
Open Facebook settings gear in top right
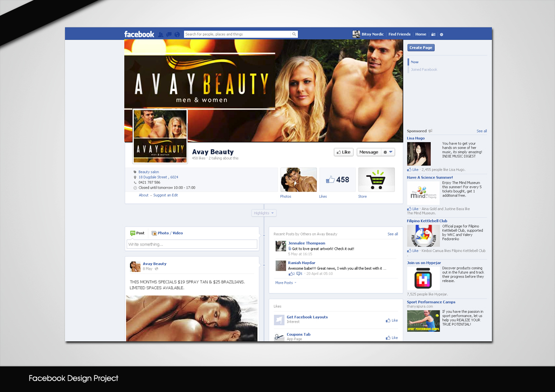[x=442, y=34]
